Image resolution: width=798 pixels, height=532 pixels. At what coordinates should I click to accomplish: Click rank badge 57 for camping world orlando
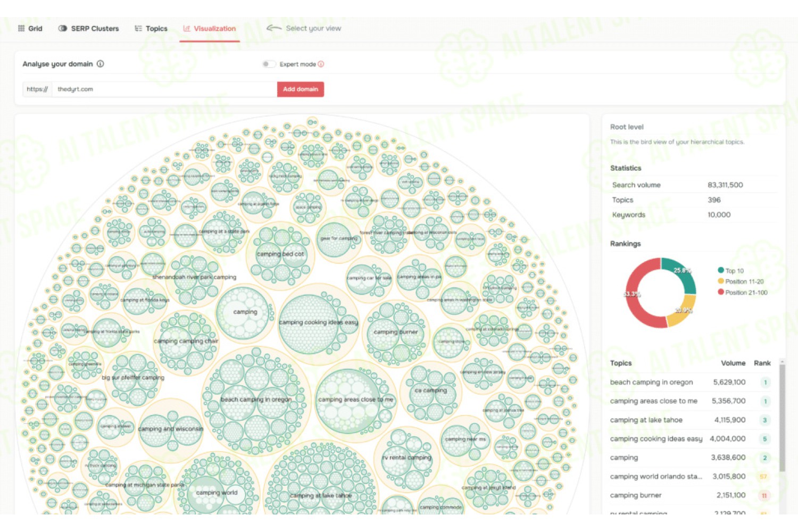click(764, 477)
